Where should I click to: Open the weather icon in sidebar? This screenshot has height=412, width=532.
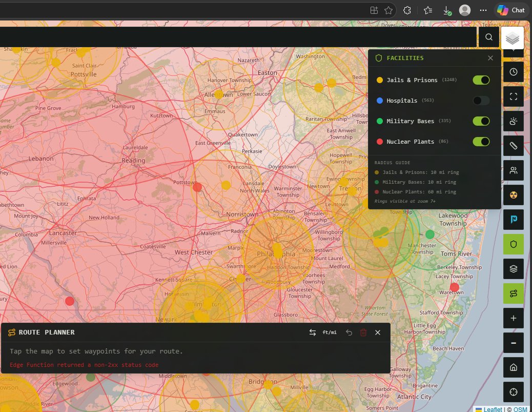pos(514,121)
